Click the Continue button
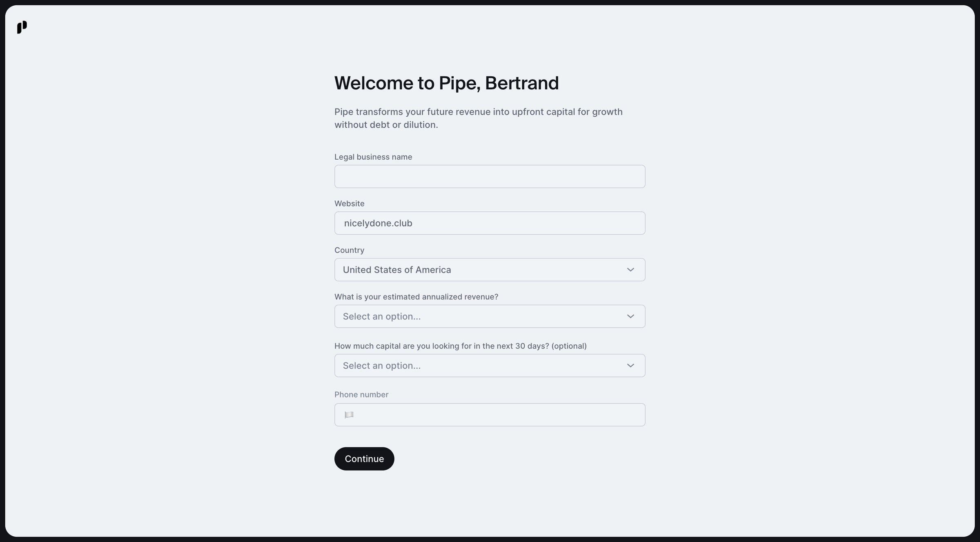Image resolution: width=980 pixels, height=542 pixels. (x=364, y=459)
